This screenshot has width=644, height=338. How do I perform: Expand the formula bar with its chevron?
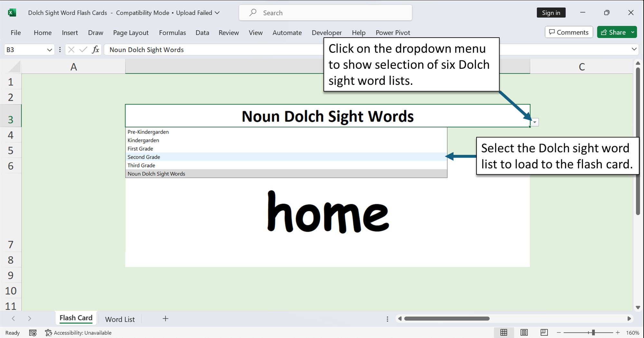[634, 50]
